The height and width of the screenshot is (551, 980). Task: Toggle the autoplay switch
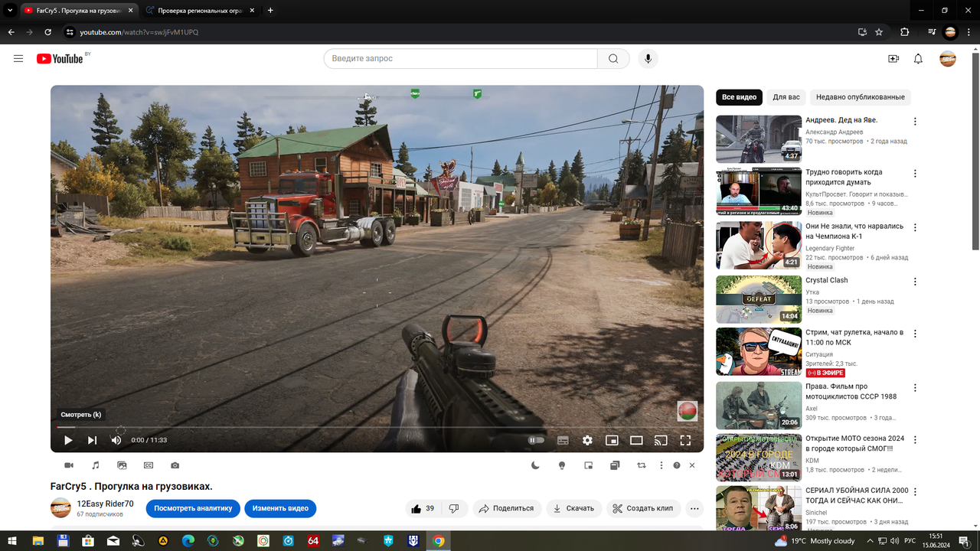pyautogui.click(x=536, y=440)
